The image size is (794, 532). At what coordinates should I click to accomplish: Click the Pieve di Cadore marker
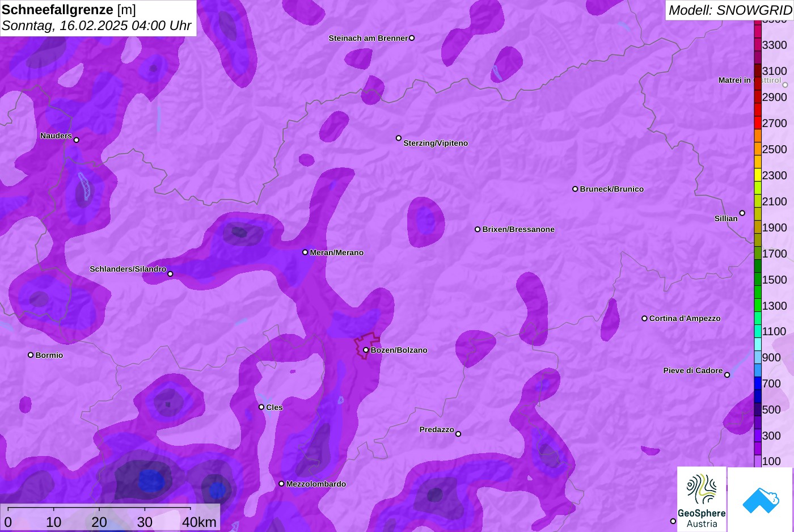[727, 375]
